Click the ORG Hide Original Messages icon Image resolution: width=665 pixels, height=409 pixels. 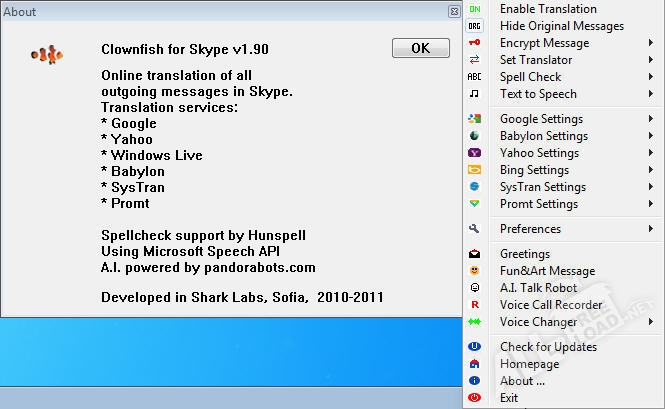[475, 26]
